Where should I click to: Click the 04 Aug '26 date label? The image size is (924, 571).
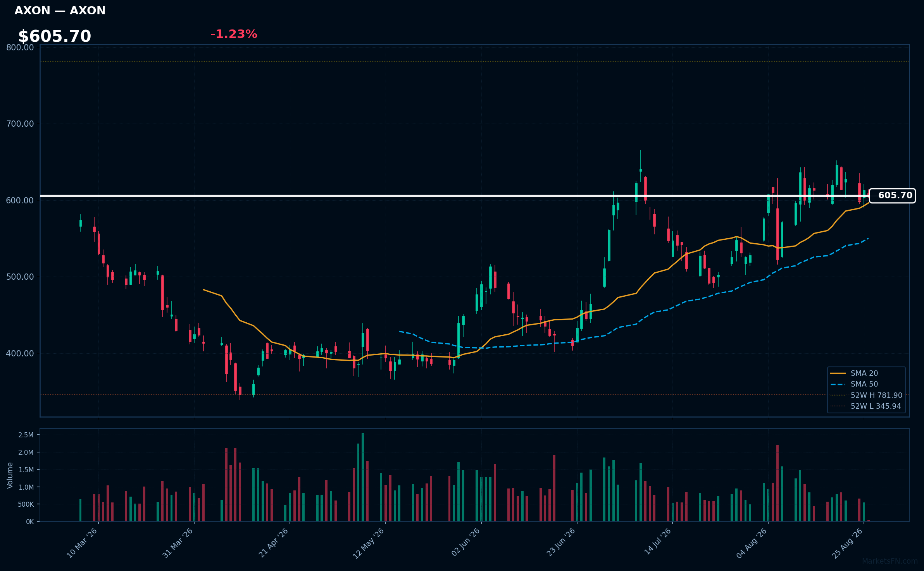[x=752, y=543]
